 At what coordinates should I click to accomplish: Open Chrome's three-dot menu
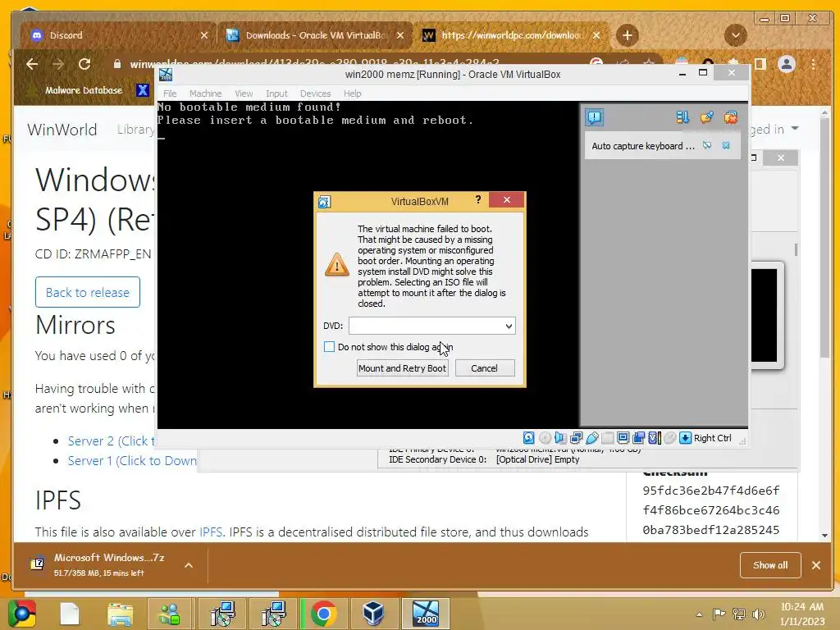[x=814, y=64]
